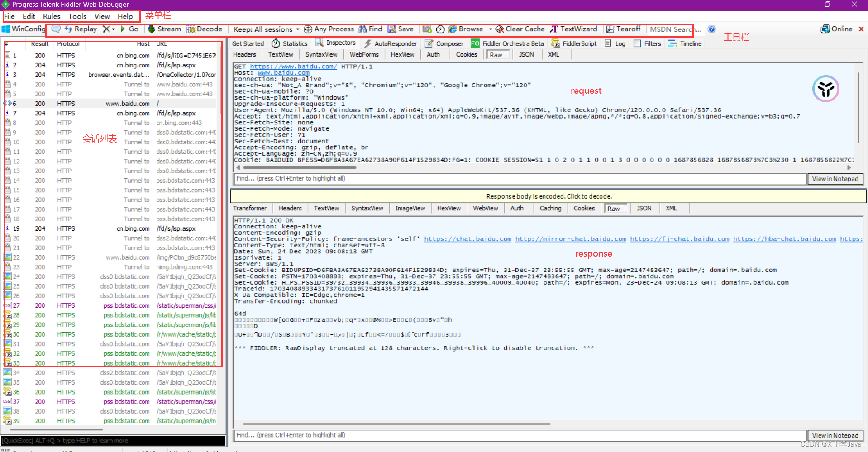Click the blue help question icon
This screenshot has height=452, width=868.
(x=712, y=29)
